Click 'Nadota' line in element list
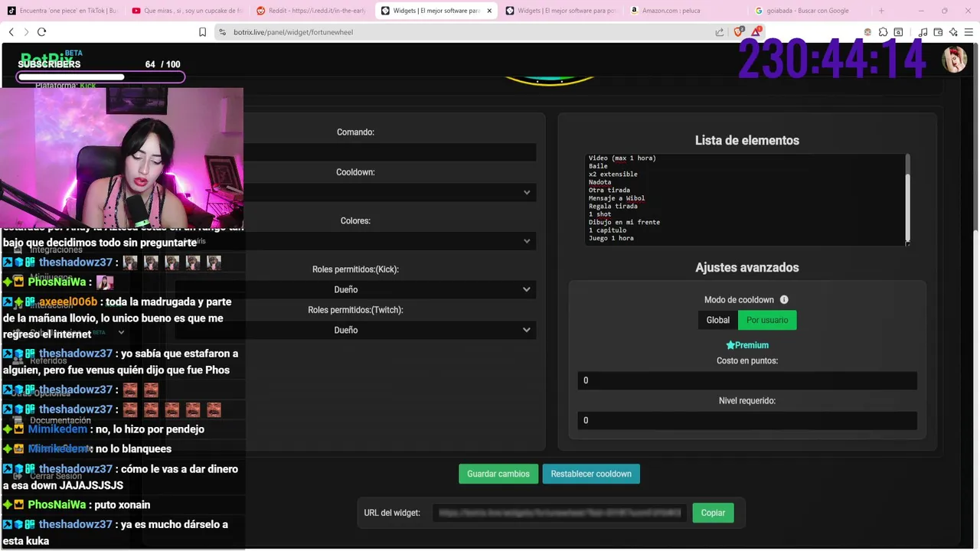The width and height of the screenshot is (980, 551). 599,182
